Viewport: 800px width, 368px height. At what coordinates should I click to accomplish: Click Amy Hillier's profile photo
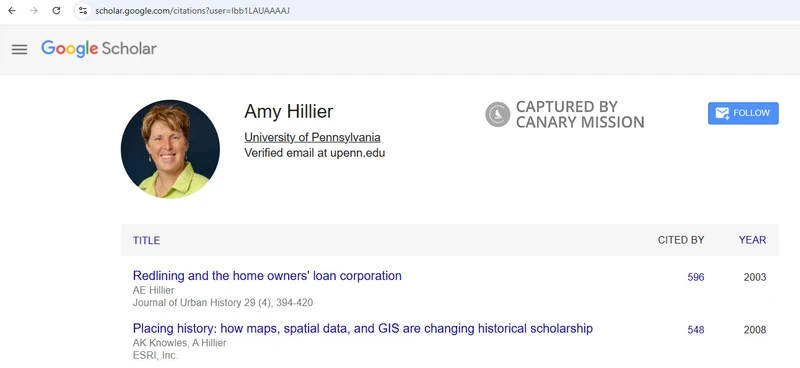point(170,149)
